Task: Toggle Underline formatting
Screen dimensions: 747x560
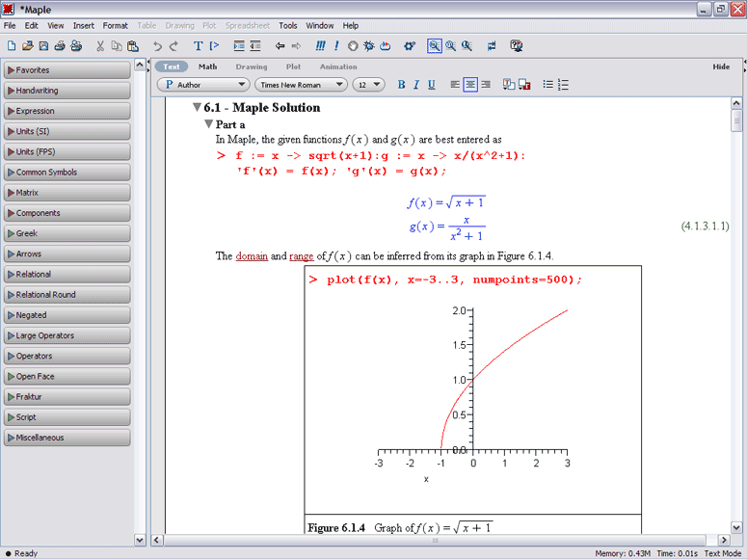Action: 431,85
